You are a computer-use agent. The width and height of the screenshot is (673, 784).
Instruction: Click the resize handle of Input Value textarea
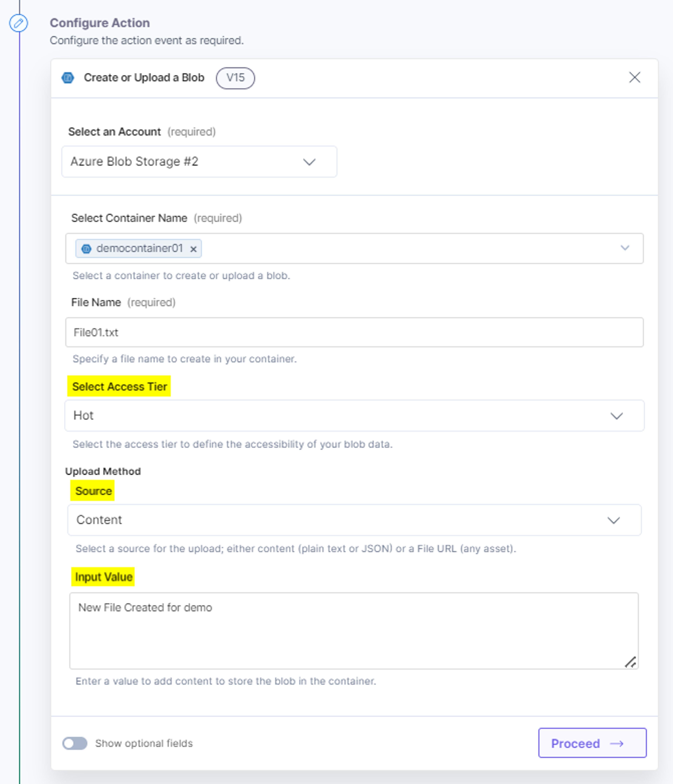630,662
